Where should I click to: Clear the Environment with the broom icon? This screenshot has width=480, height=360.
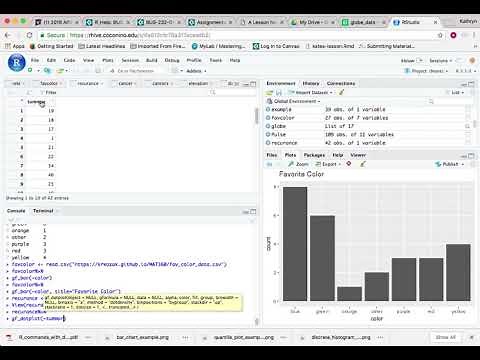[x=341, y=92]
